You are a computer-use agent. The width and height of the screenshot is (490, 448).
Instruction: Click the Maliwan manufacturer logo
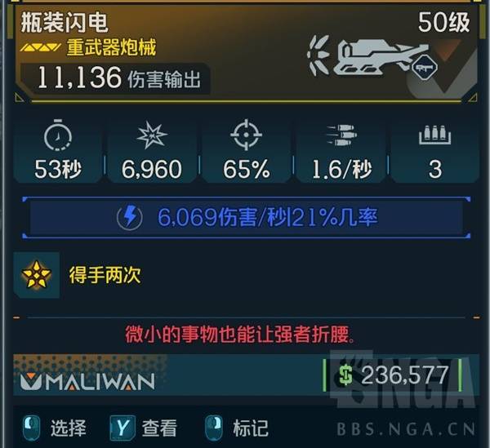(88, 382)
